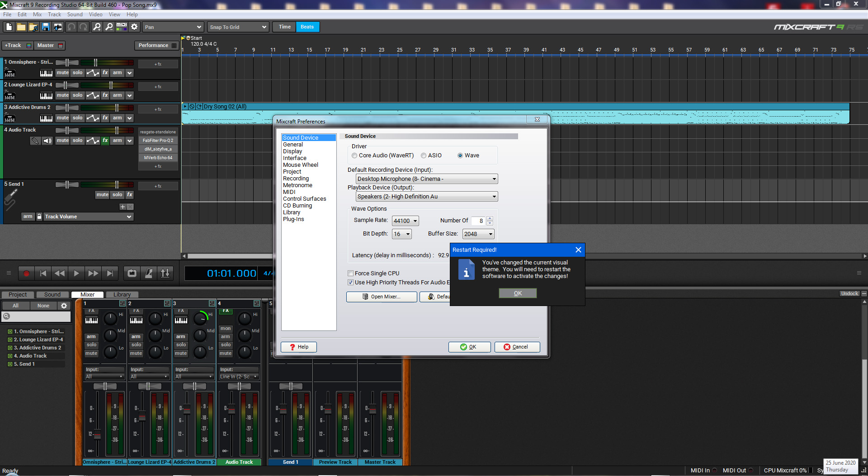Open Track Volume dropdown on Send 1
Image resolution: width=868 pixels, height=476 pixels.
point(88,217)
